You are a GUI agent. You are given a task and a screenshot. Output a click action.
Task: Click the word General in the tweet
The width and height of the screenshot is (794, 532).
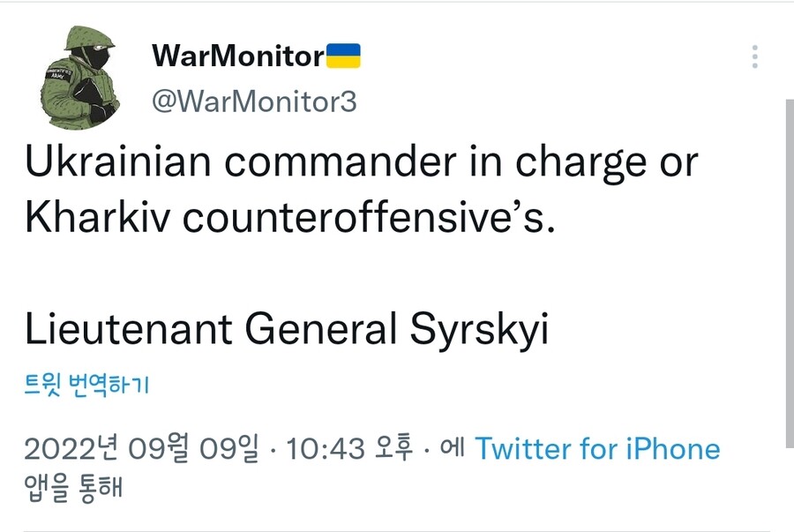(321, 330)
